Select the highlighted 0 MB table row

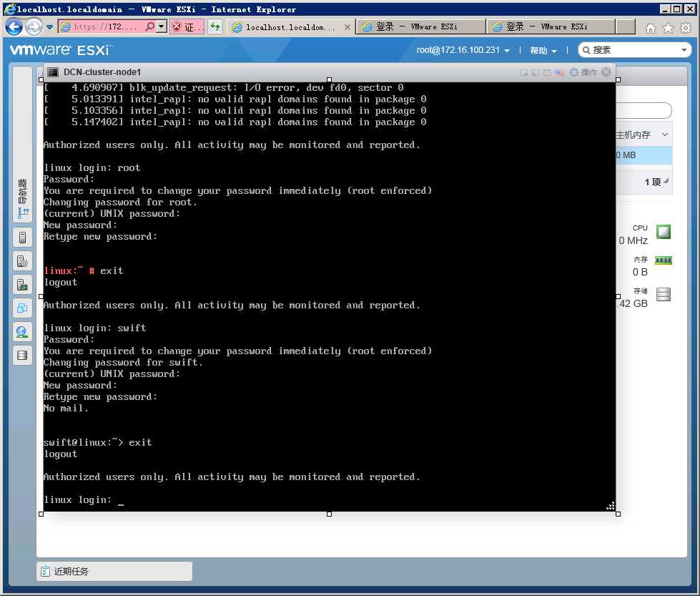pos(644,155)
